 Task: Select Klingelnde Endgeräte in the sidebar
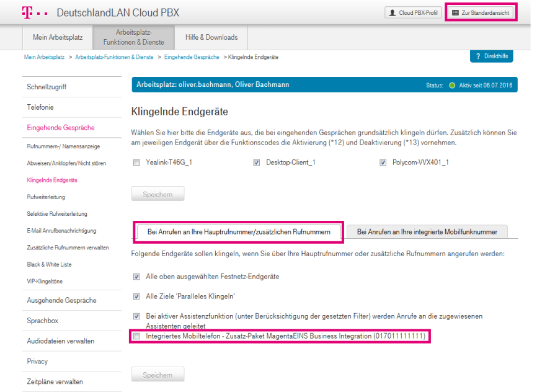52,180
